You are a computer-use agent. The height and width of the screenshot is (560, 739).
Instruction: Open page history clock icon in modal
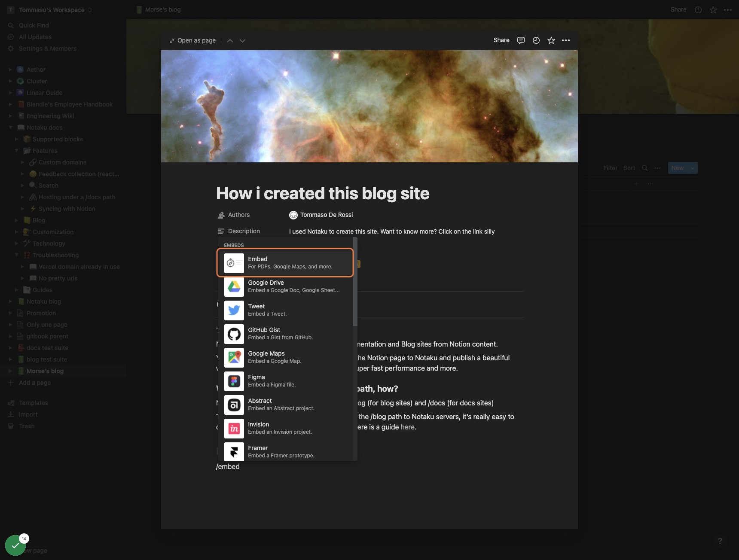pos(536,40)
